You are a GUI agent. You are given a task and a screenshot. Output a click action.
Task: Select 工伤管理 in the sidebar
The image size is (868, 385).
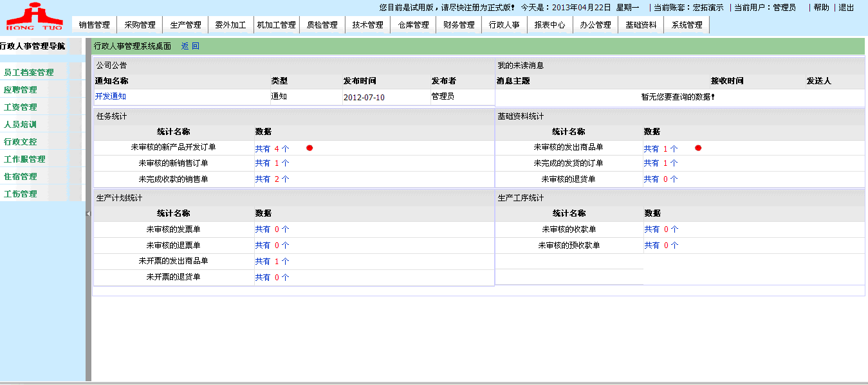(21, 194)
